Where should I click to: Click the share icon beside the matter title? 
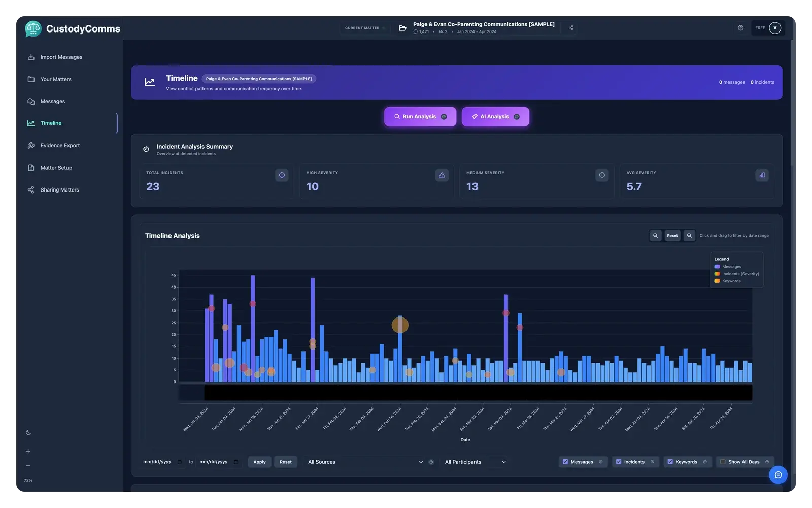pos(571,28)
